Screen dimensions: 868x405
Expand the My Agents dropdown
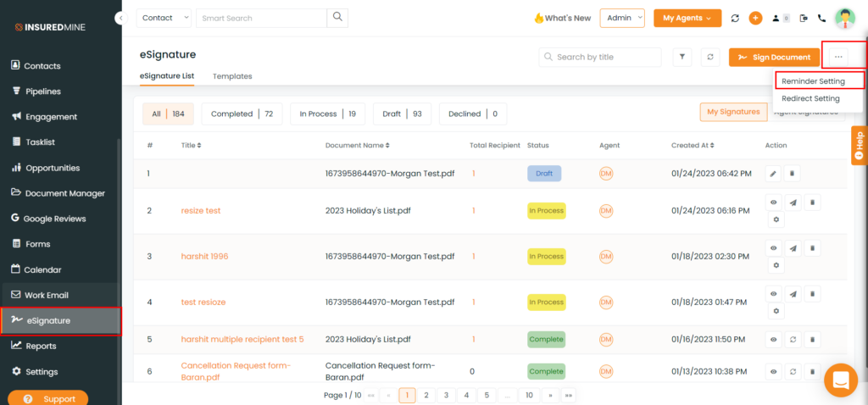point(687,18)
